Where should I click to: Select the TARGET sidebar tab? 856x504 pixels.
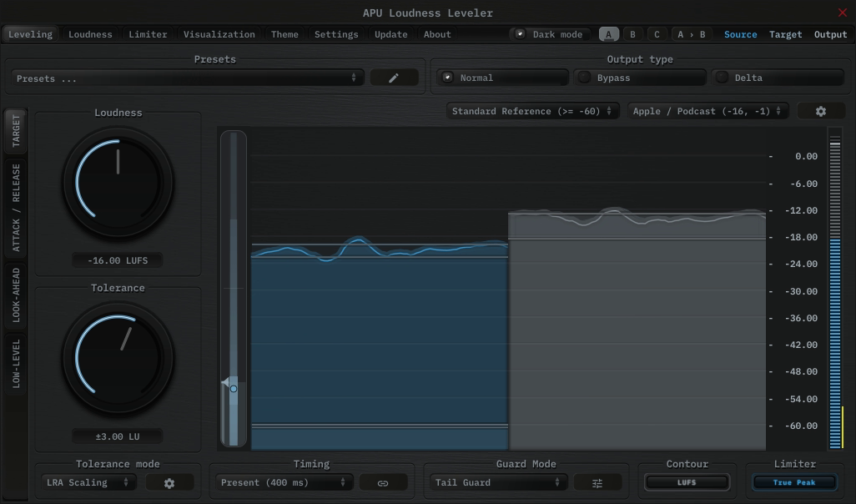14,131
